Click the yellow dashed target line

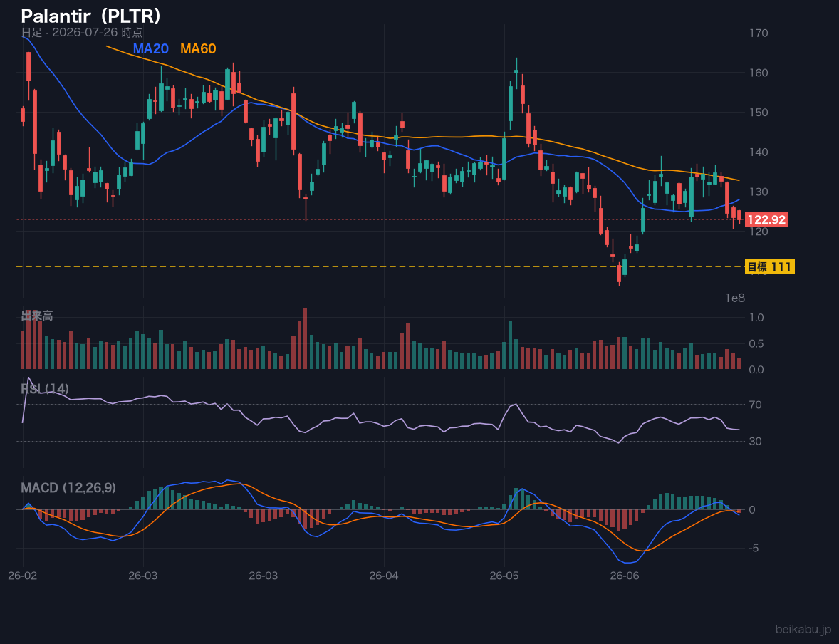pyautogui.click(x=380, y=266)
